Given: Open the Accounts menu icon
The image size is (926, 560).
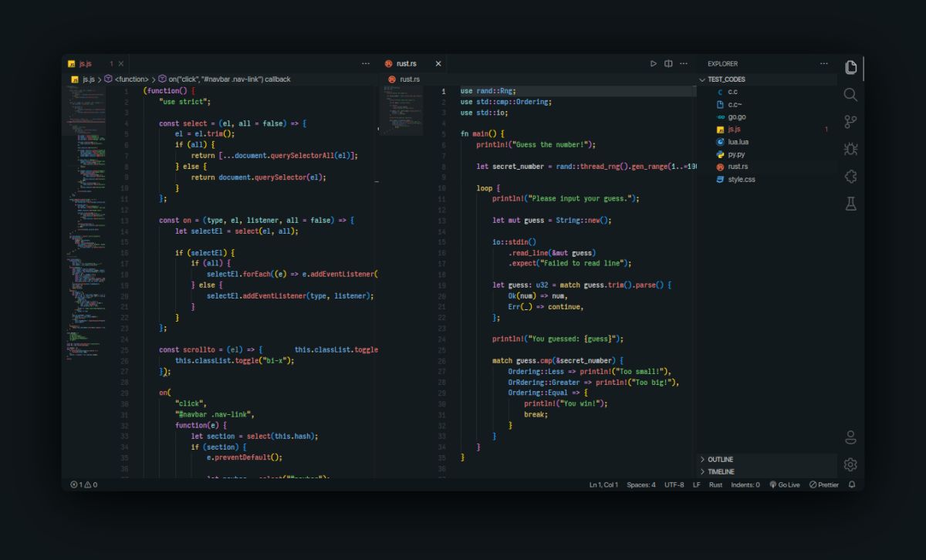Looking at the screenshot, I should pos(850,437).
